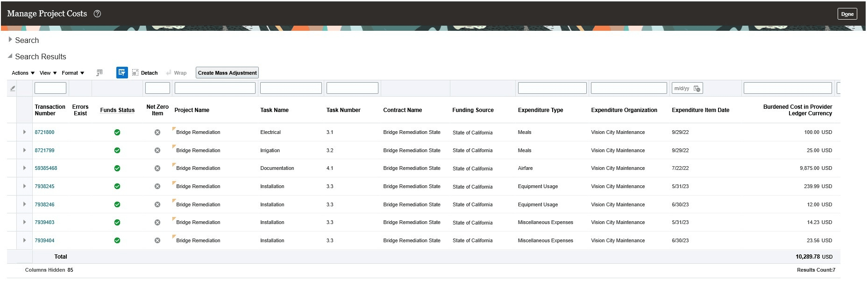Expand row details for transaction 7938246
The image size is (868, 281).
pos(24,204)
